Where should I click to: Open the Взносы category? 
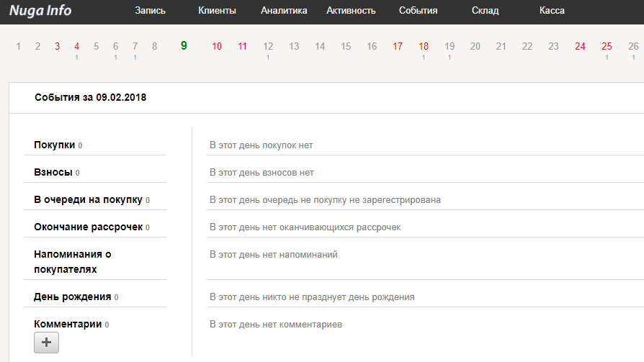coord(53,172)
